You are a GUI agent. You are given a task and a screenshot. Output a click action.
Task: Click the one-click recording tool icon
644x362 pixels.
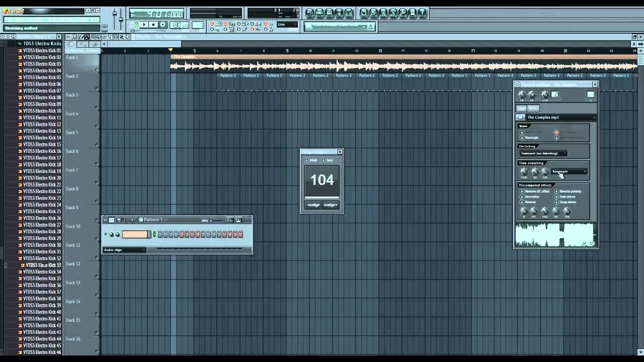pyautogui.click(x=403, y=13)
